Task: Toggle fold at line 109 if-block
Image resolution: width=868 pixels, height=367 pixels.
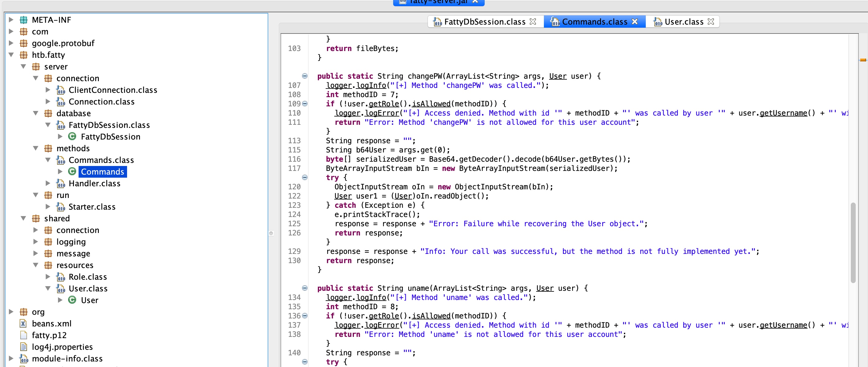Action: pyautogui.click(x=304, y=104)
